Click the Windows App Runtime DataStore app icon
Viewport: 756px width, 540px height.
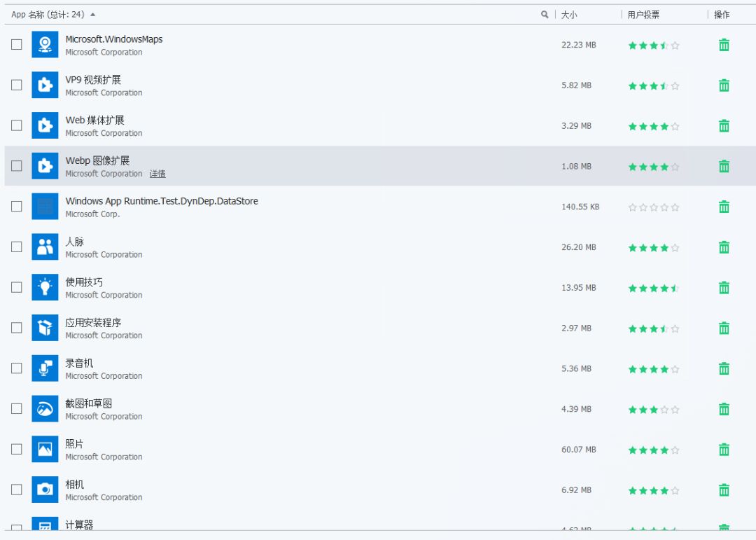(45, 207)
